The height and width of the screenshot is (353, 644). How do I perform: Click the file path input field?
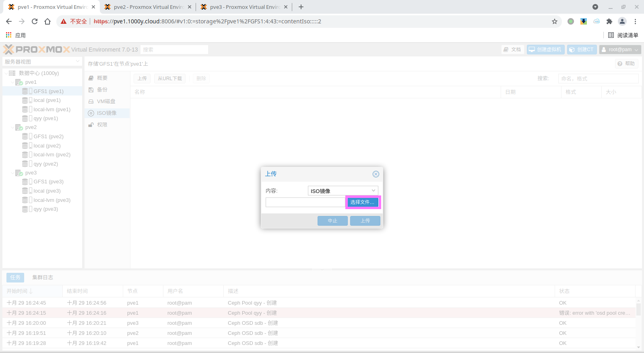click(x=305, y=202)
